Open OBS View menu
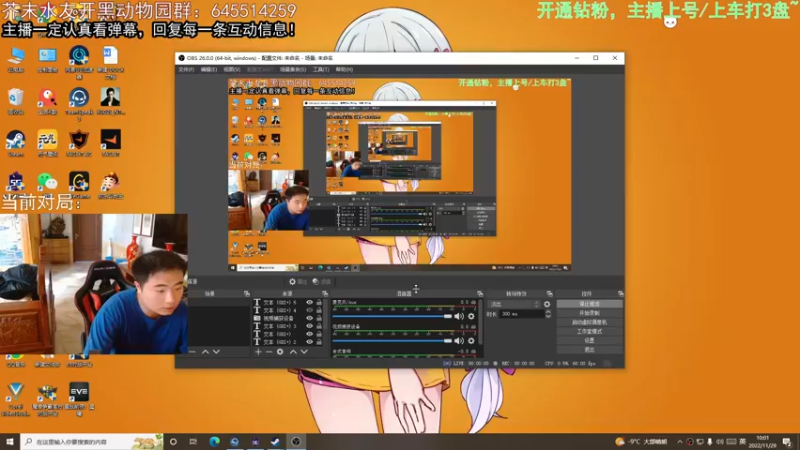Viewport: 800px width, 450px height. [x=231, y=69]
